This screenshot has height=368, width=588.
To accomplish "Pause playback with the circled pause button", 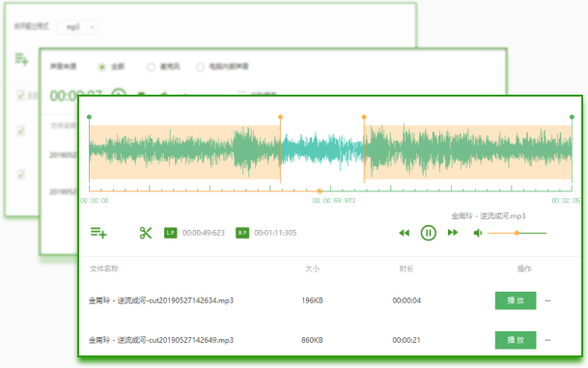I will [x=429, y=233].
